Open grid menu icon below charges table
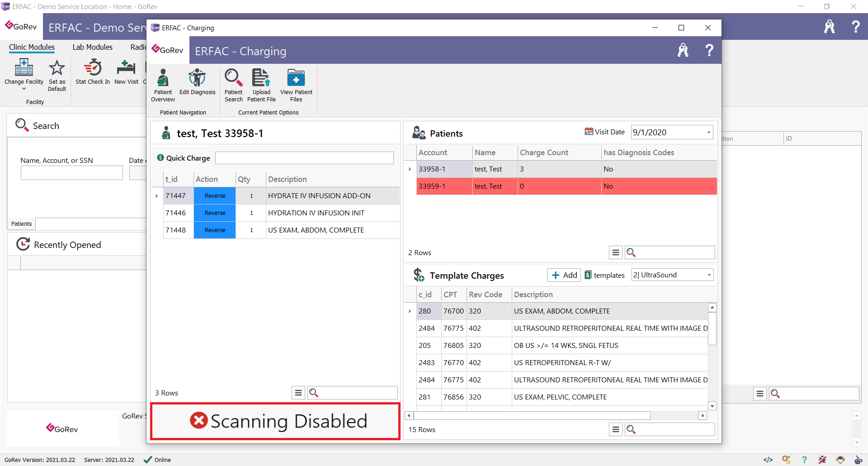 tap(298, 393)
